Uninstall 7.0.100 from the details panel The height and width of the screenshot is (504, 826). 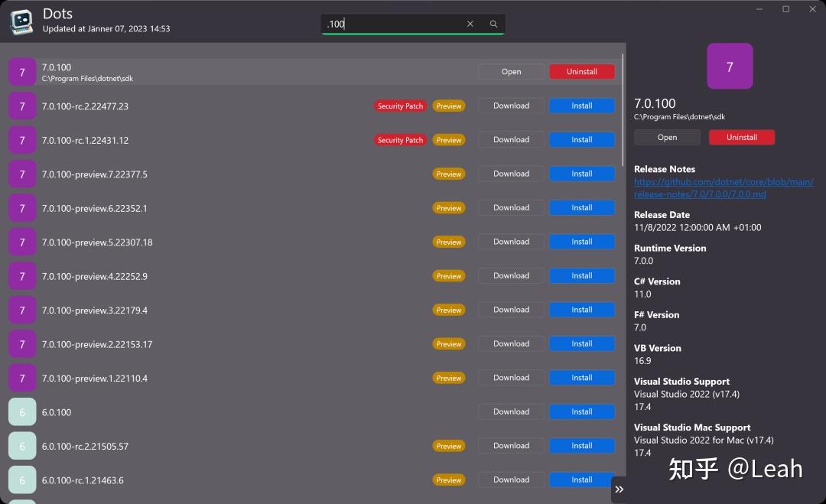(741, 137)
